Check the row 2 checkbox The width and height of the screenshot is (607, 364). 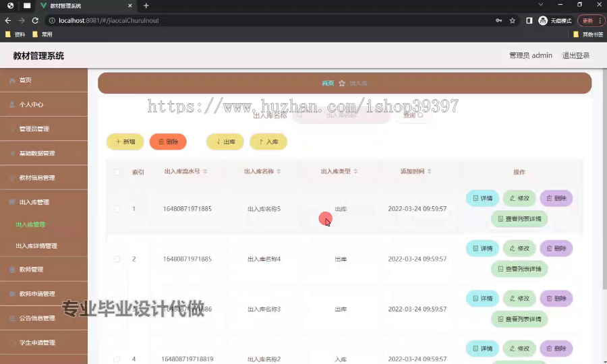[x=117, y=259]
